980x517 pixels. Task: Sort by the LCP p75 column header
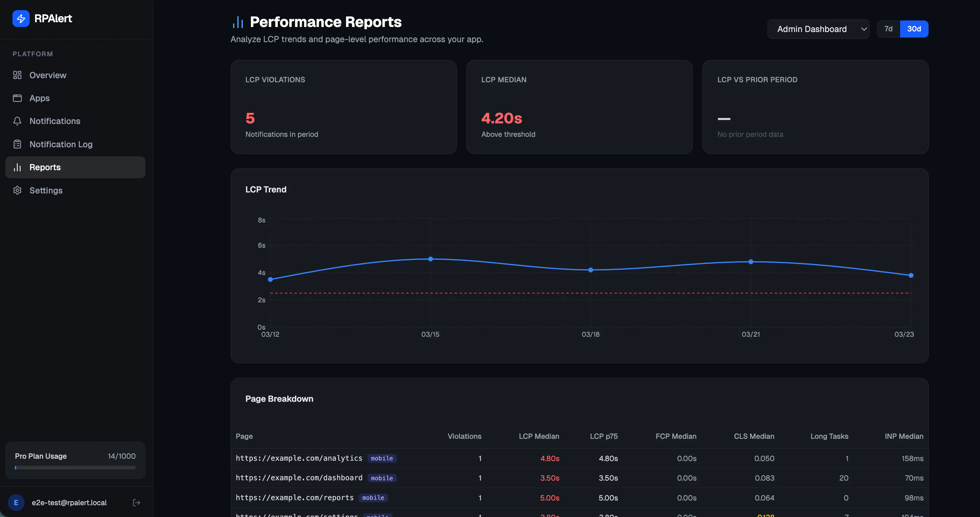(604, 436)
